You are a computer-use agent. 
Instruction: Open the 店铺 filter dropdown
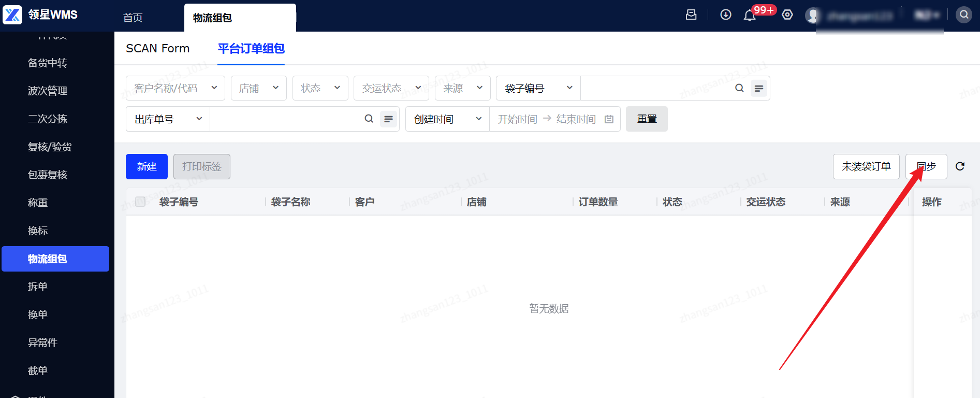click(x=259, y=88)
